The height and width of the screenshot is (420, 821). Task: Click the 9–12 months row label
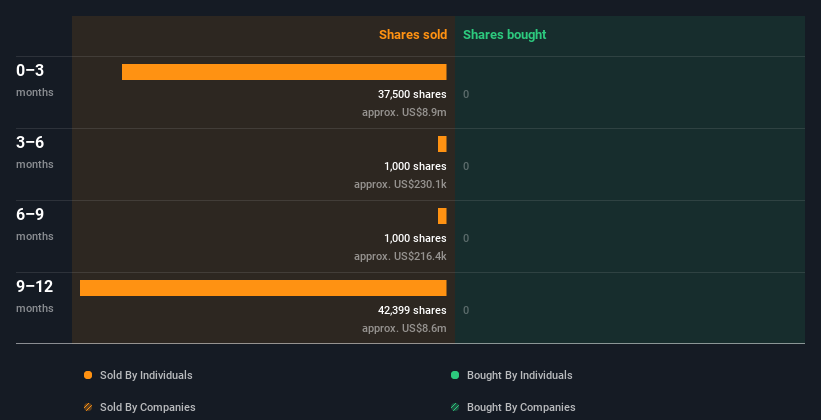point(35,296)
